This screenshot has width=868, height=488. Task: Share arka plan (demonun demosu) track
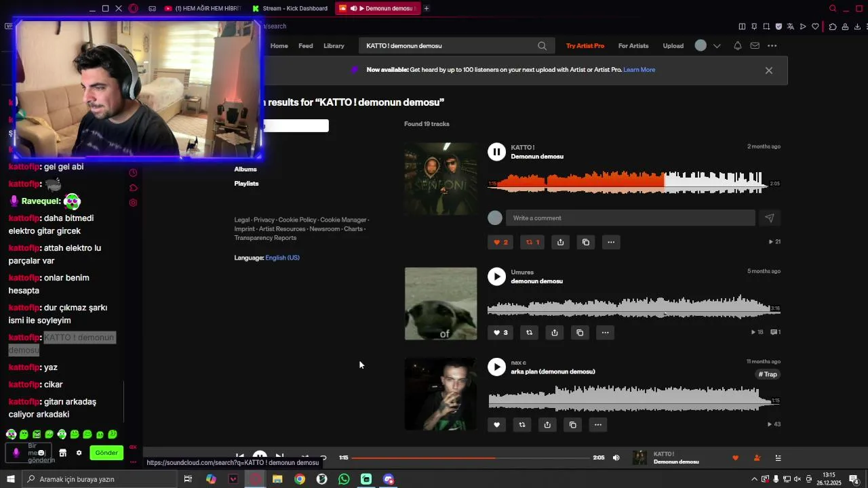[x=547, y=425]
